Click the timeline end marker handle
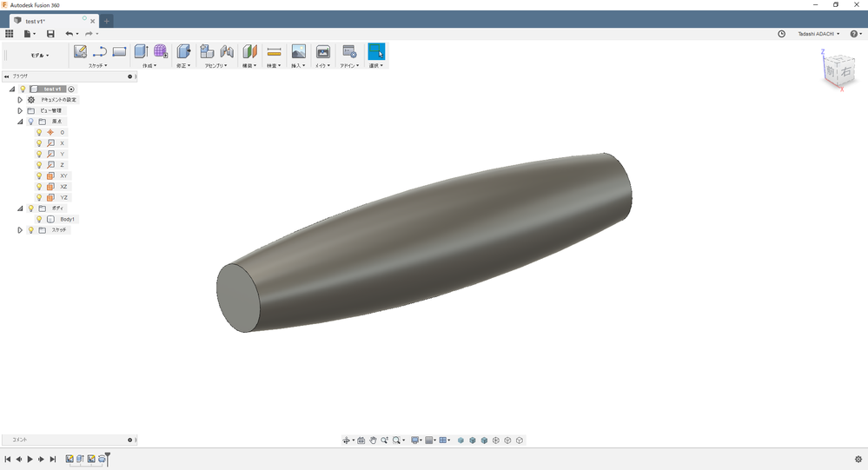Image resolution: width=868 pixels, height=470 pixels. click(x=108, y=458)
